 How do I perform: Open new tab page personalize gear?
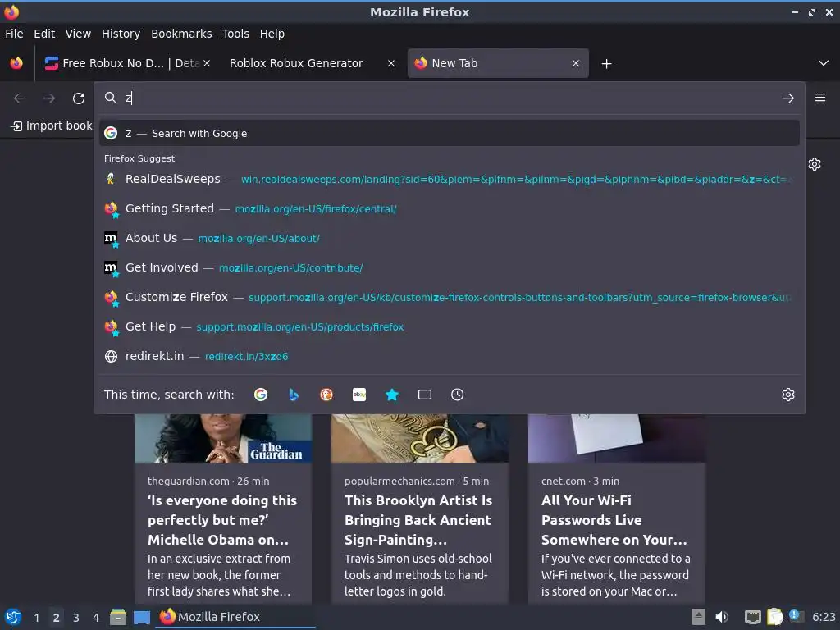click(x=815, y=164)
